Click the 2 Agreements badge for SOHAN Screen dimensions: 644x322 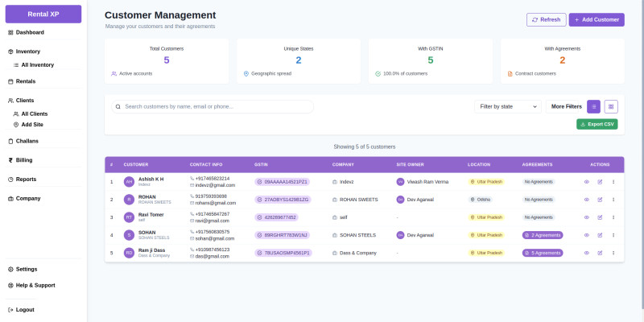(543, 235)
